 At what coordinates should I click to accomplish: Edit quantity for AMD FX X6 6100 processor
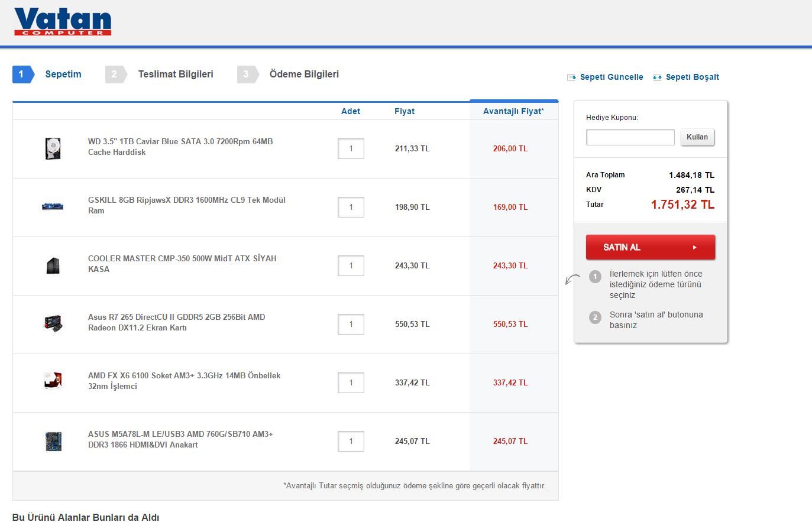(351, 382)
